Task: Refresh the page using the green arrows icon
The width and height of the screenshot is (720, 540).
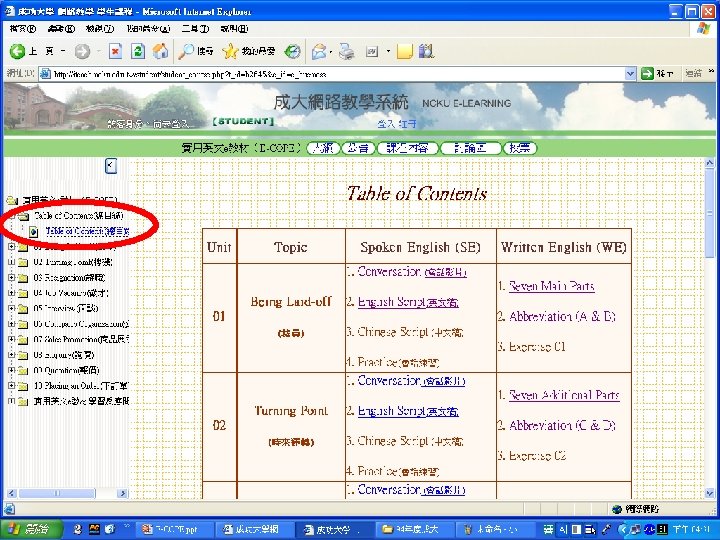Action: point(138,51)
